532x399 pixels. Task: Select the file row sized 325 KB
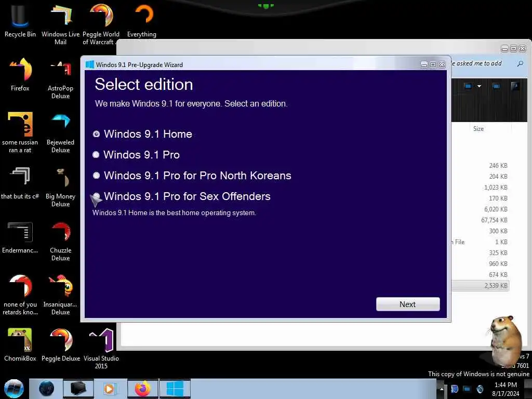[x=480, y=253]
